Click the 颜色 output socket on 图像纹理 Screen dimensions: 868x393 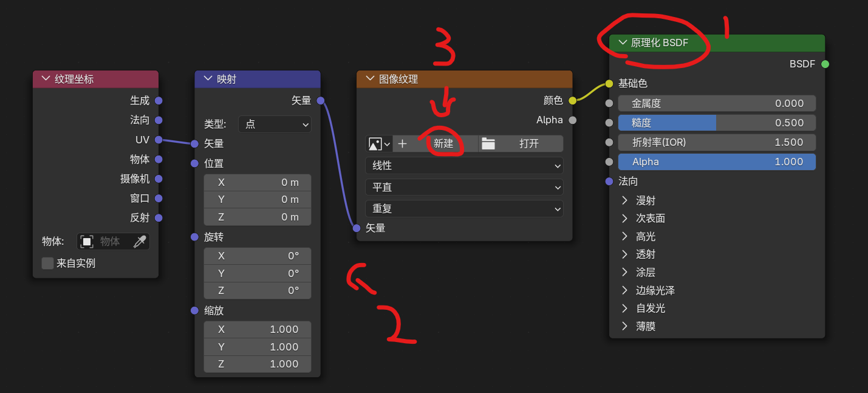tap(572, 100)
